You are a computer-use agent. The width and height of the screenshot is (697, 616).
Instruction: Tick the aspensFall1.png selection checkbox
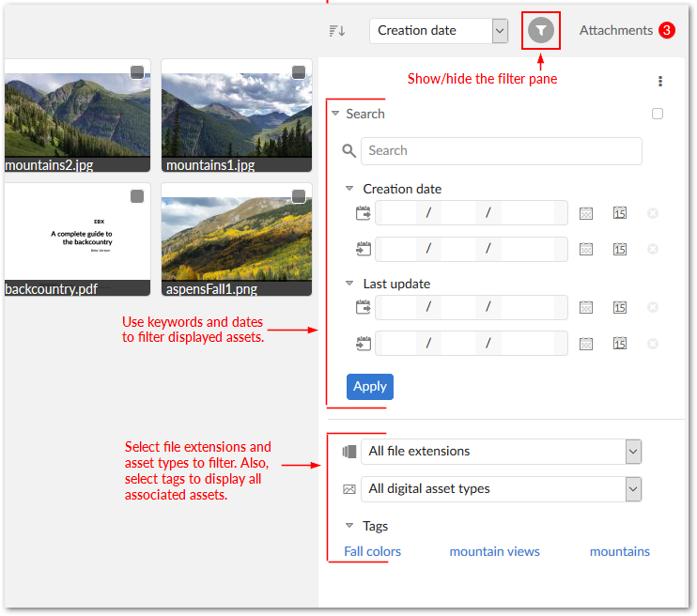pyautogui.click(x=299, y=196)
